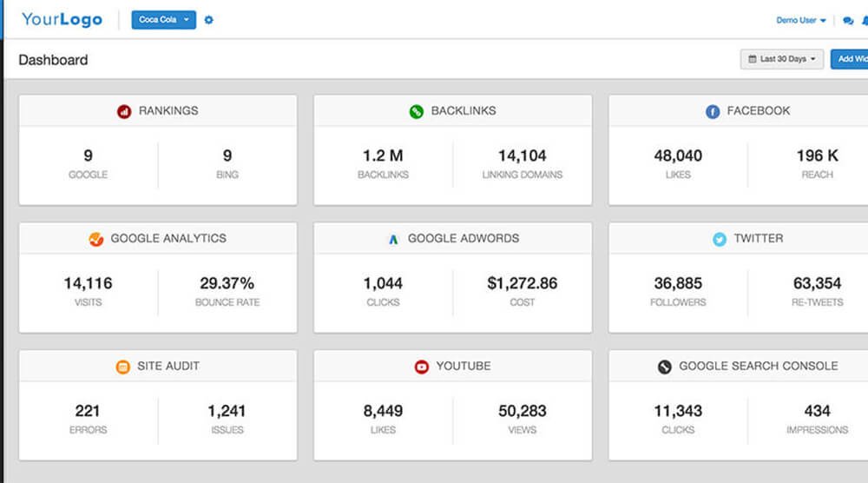Click the 63,354 re-tweets value
This screenshot has width=868, height=483.
pos(817,283)
